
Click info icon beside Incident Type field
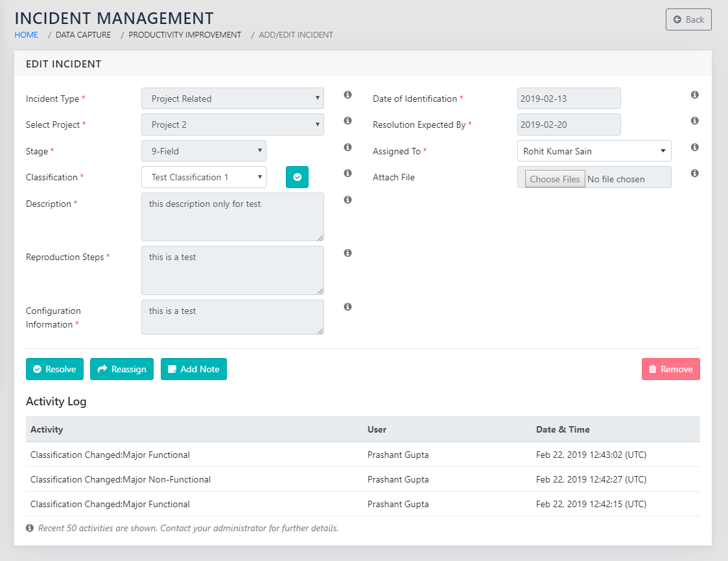347,95
